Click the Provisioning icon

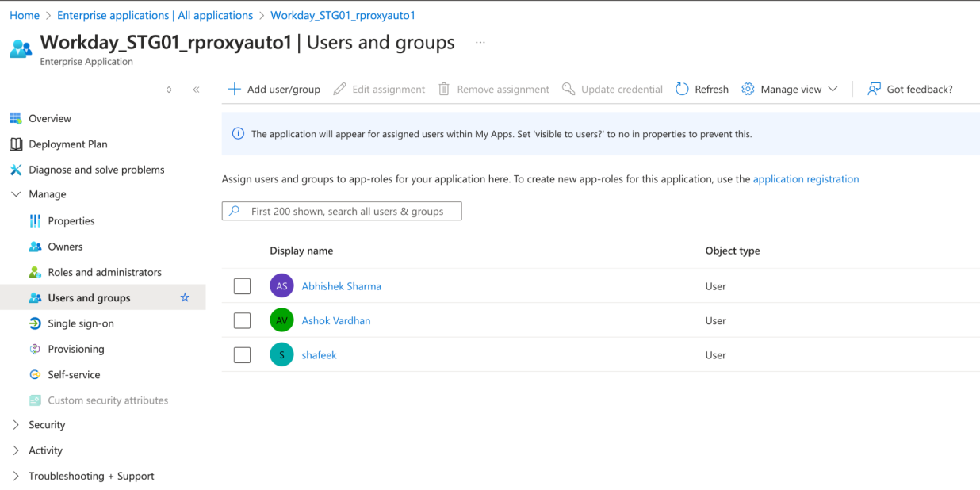pyautogui.click(x=35, y=349)
